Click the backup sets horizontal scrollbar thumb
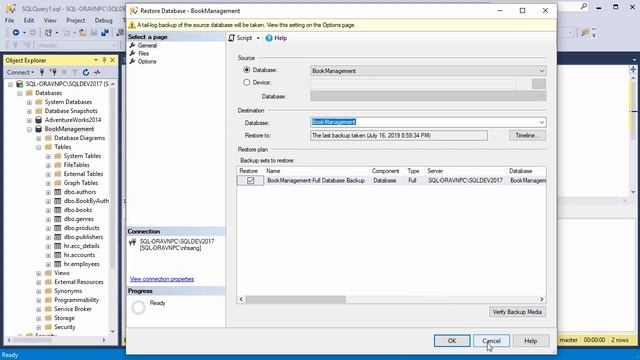 (296, 300)
